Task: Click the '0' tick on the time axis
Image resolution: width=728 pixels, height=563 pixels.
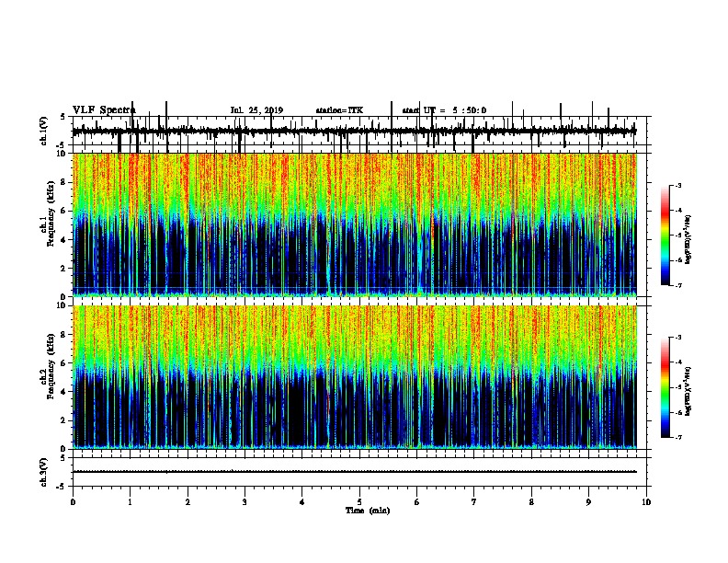Action: [x=73, y=502]
